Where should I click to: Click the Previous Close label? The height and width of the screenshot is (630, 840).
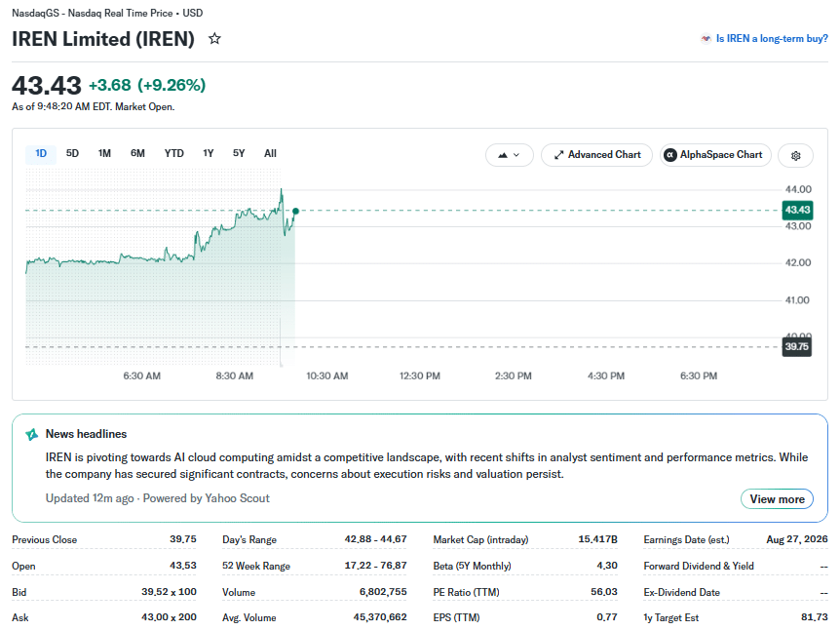tap(45, 540)
